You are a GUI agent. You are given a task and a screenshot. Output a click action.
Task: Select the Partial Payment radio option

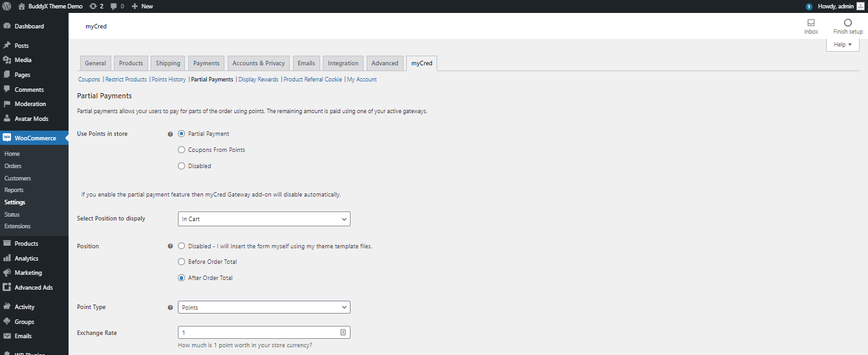(182, 134)
